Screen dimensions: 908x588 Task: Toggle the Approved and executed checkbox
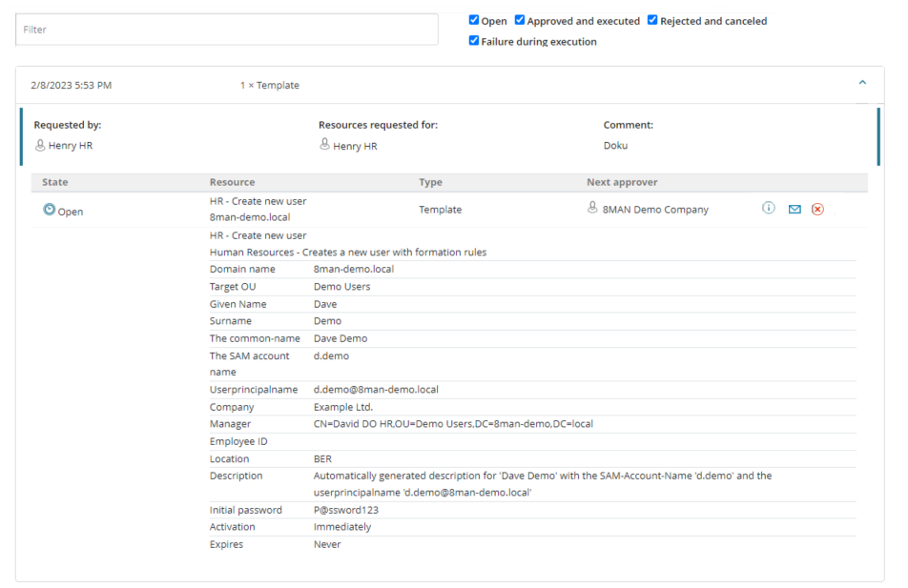tap(520, 20)
